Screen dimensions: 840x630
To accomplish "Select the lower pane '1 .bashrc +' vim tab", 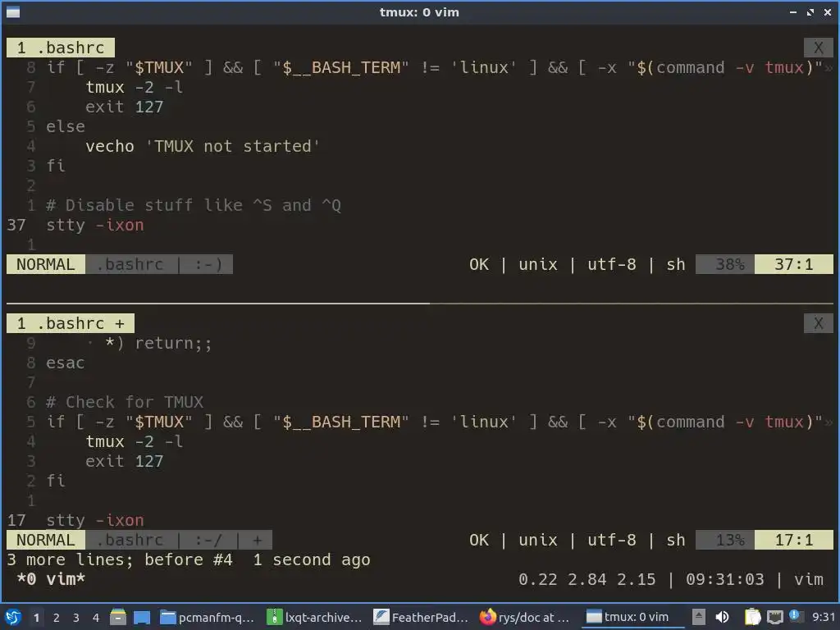I will tap(71, 323).
